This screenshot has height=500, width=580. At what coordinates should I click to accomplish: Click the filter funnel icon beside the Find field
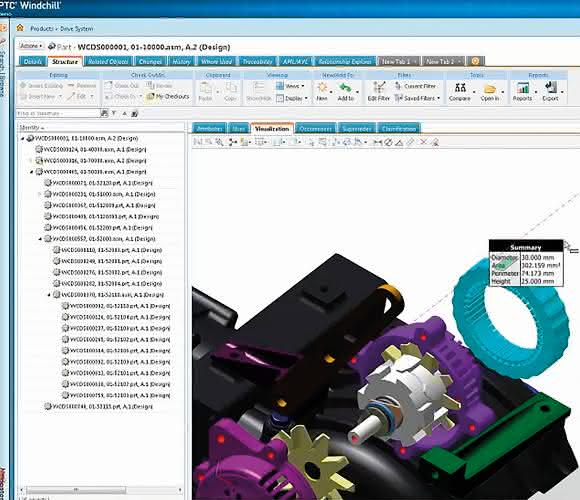click(x=114, y=113)
